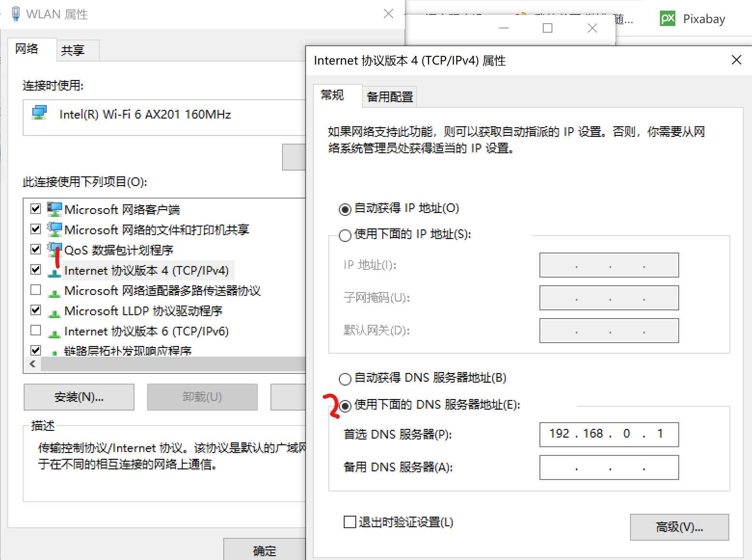This screenshot has width=752, height=560.
Task: Select 自动获得 DNS 服务器地址(B) radio button
Action: [345, 379]
